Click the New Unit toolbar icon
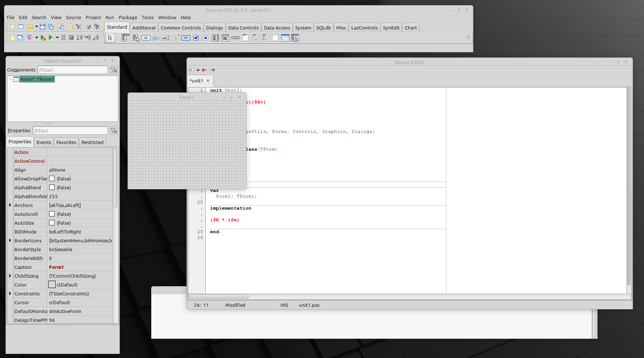This screenshot has height=358, width=644. [x=12, y=27]
